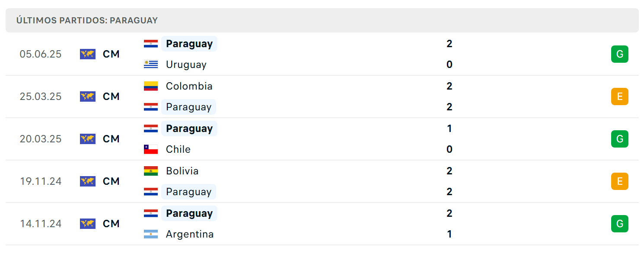Click the Chile flag icon

151,149
